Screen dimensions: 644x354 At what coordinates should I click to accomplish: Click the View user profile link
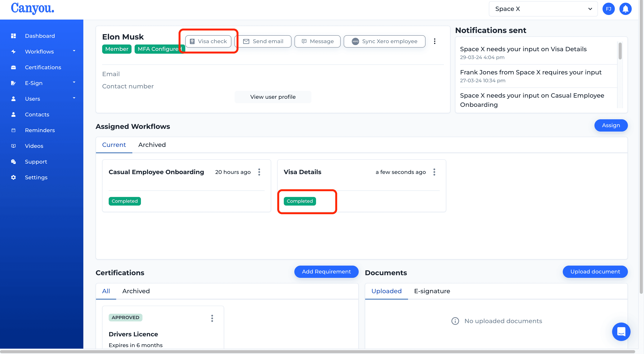click(273, 96)
